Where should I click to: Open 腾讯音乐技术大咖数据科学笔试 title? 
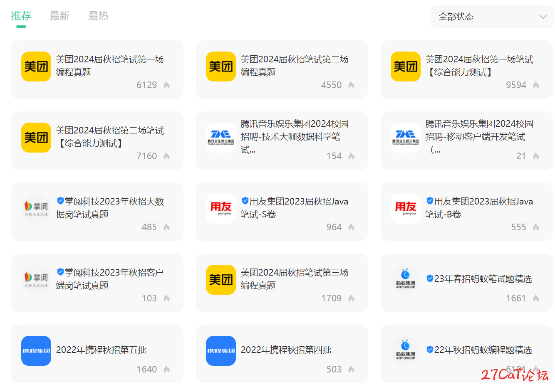pyautogui.click(x=295, y=137)
